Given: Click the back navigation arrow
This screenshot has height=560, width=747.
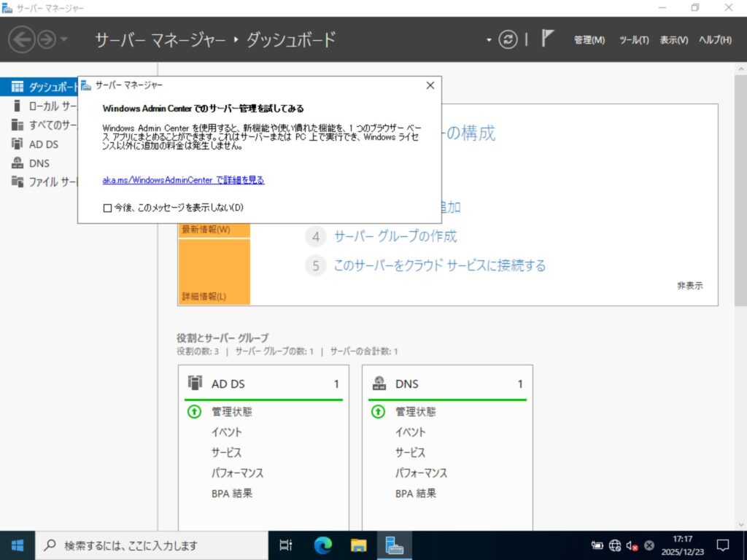Looking at the screenshot, I should click(x=21, y=39).
